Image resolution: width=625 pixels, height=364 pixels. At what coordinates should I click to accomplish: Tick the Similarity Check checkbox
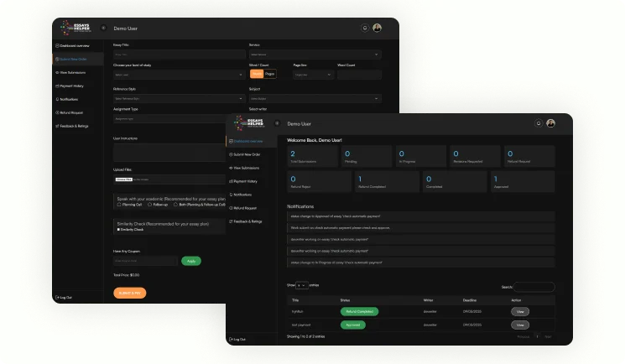119,230
